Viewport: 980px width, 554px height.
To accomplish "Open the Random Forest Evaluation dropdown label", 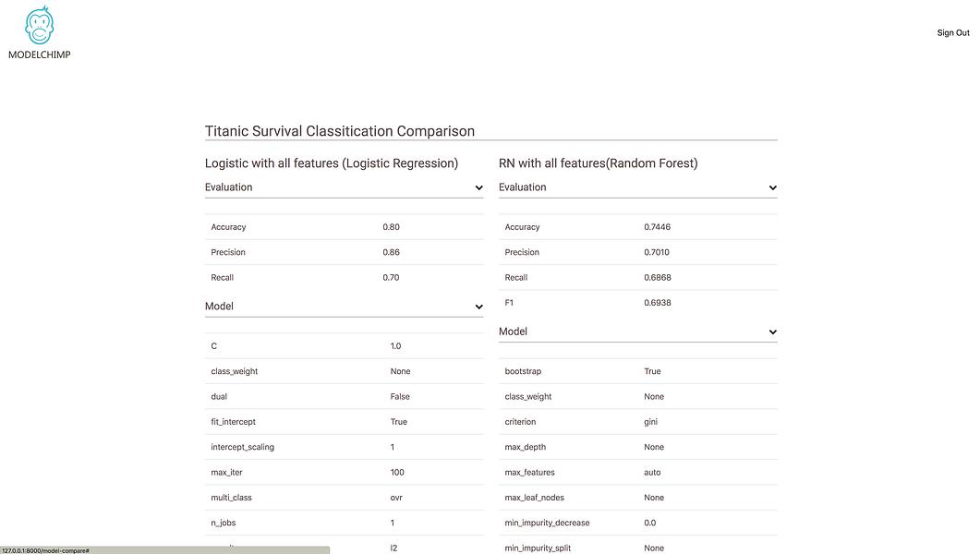I will point(523,187).
